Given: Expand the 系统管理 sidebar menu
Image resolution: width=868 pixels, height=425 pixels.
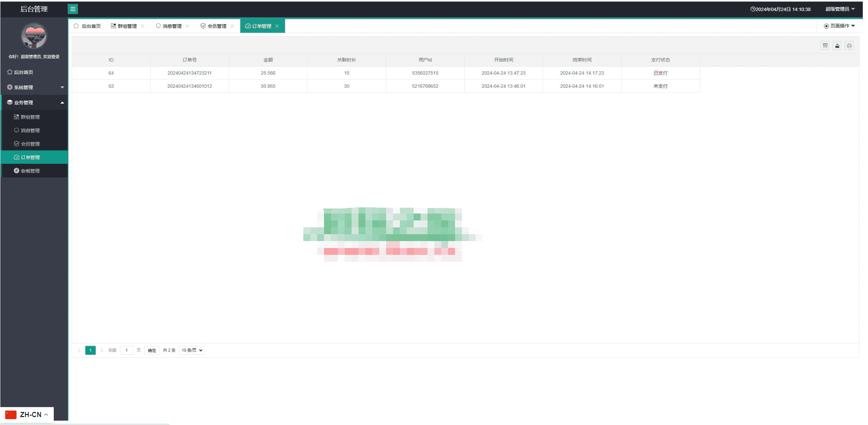Looking at the screenshot, I should click(34, 87).
